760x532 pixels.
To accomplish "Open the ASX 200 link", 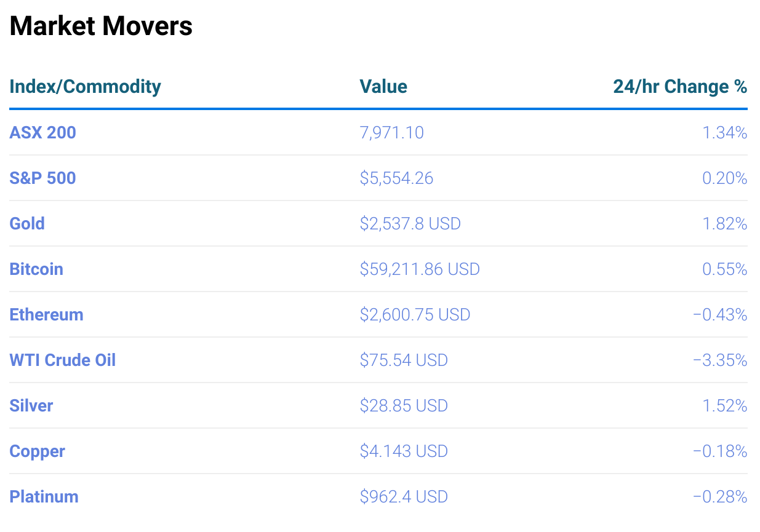I will click(42, 132).
